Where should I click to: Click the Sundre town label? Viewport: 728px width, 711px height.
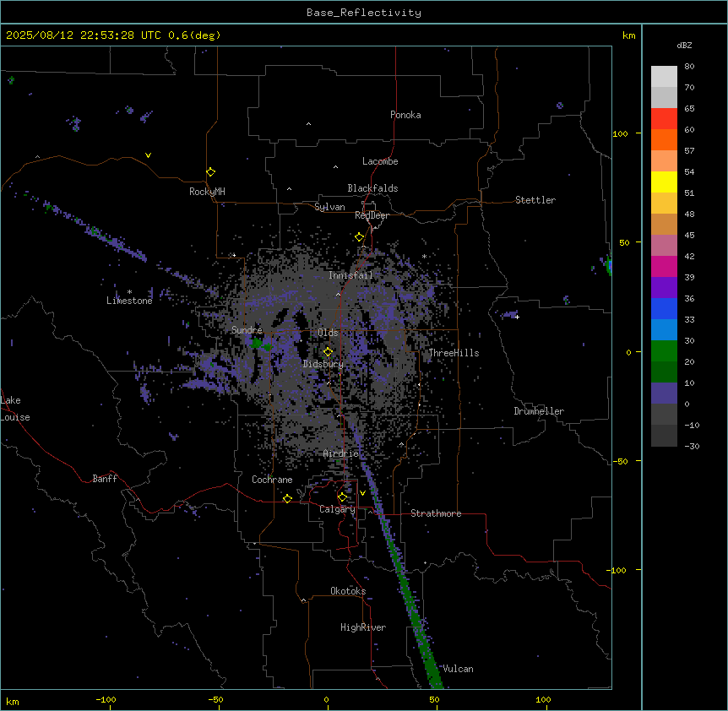[x=247, y=330]
